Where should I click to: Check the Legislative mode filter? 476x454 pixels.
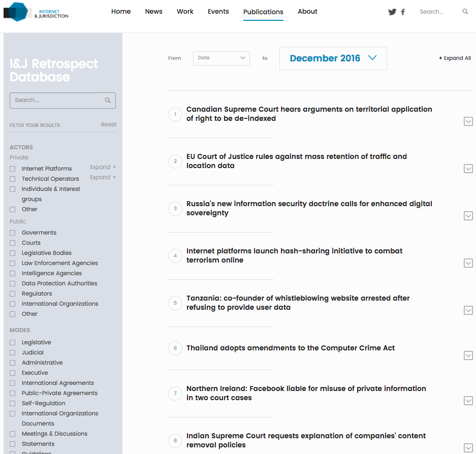point(13,342)
